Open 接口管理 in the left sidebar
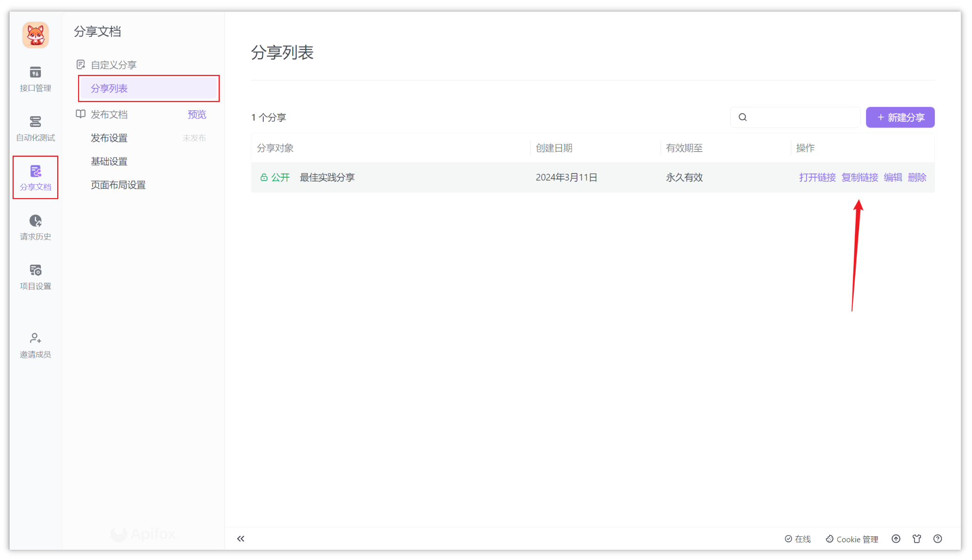Screen dimensions: 972x560 click(35, 79)
